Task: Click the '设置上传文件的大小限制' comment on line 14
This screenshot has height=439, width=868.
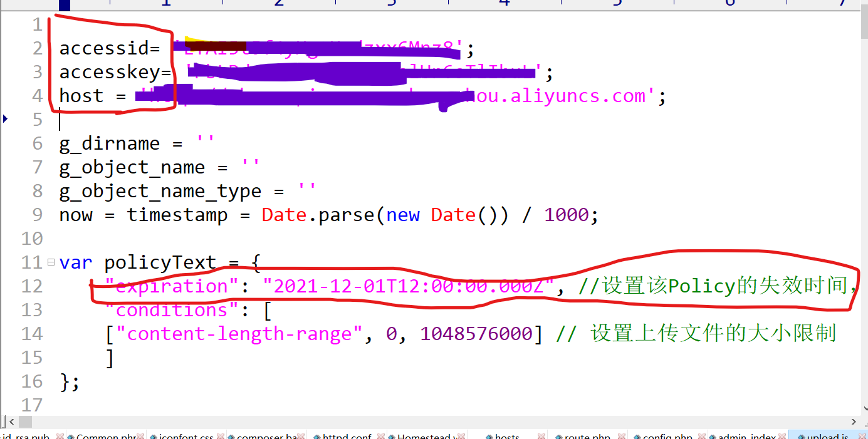Action: point(714,334)
